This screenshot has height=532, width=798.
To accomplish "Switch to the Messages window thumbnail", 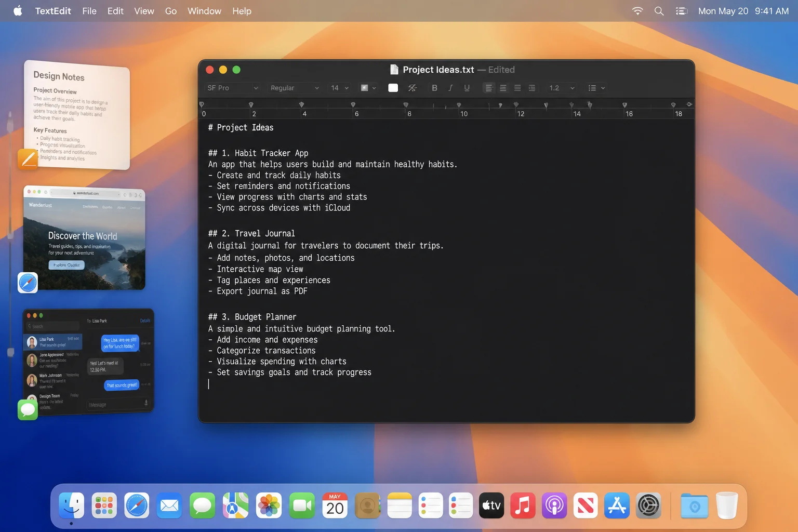I will [x=89, y=362].
